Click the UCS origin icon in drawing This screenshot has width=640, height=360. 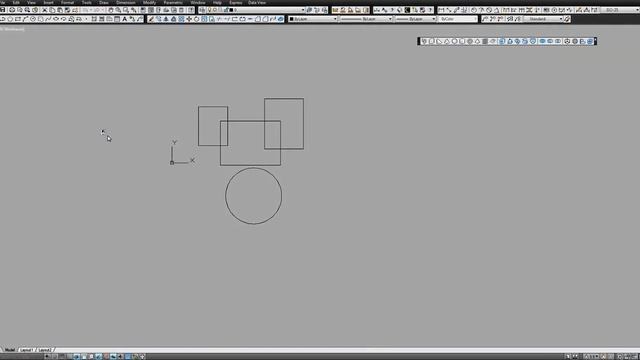point(172,163)
